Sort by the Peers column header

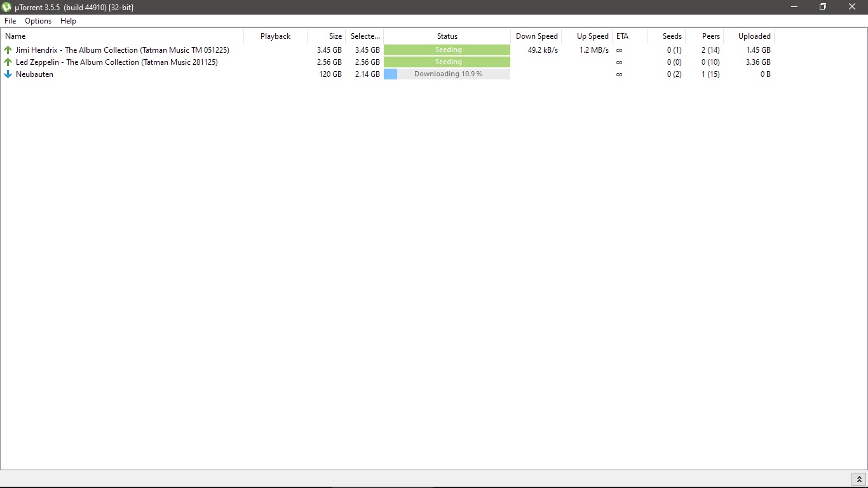pyautogui.click(x=704, y=36)
